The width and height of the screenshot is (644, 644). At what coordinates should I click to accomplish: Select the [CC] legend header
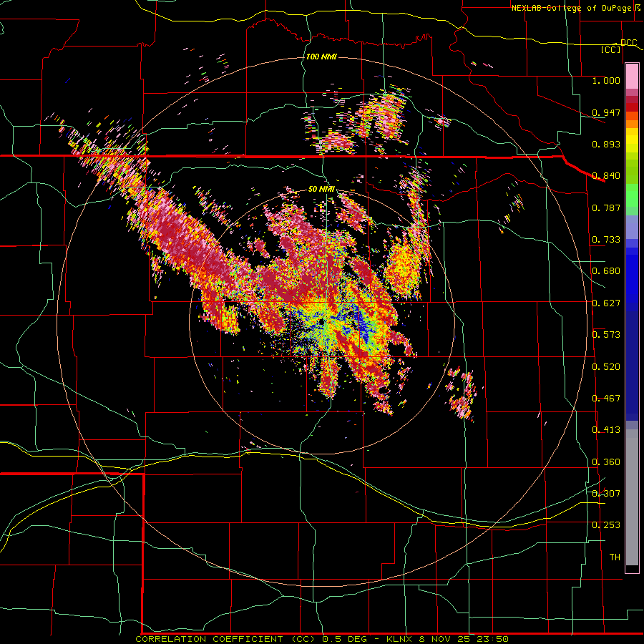tap(611, 49)
